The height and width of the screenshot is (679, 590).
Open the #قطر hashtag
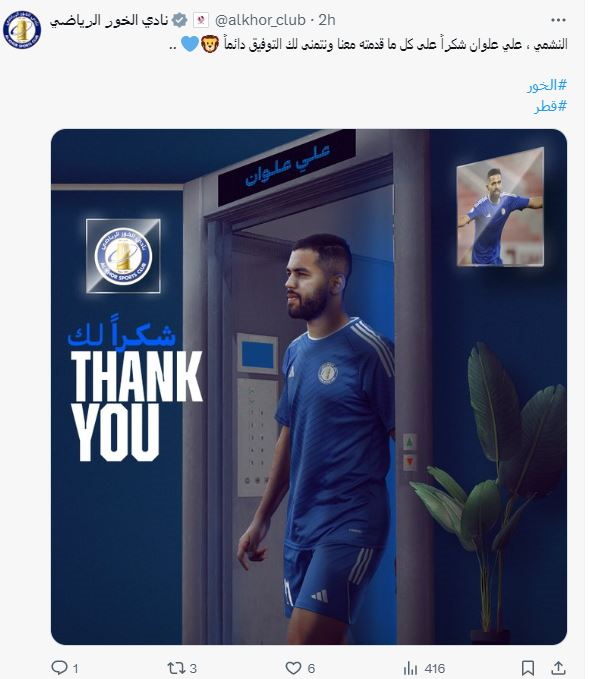(x=551, y=106)
